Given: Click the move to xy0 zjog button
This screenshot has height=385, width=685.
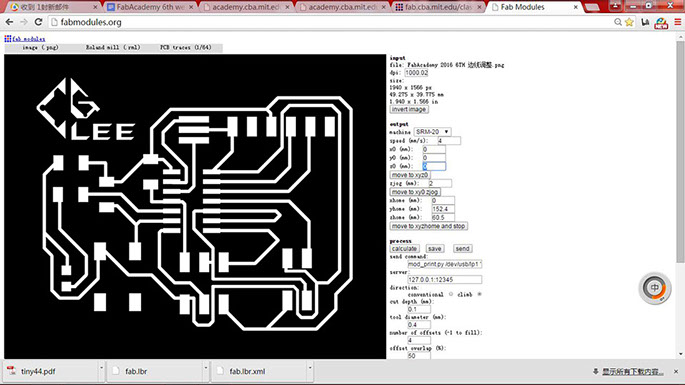Looking at the screenshot, I should [x=415, y=192].
